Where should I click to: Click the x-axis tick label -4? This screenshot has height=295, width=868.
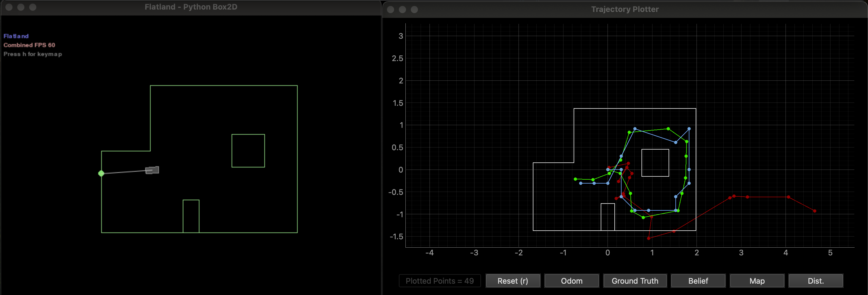coord(429,253)
